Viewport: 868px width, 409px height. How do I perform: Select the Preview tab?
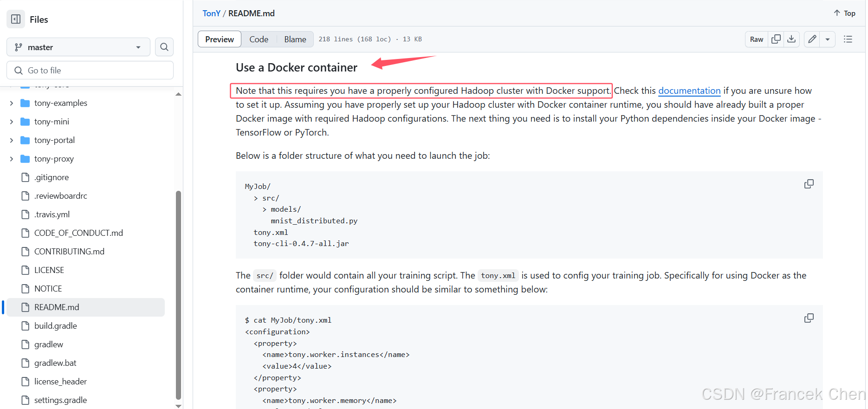pyautogui.click(x=220, y=39)
